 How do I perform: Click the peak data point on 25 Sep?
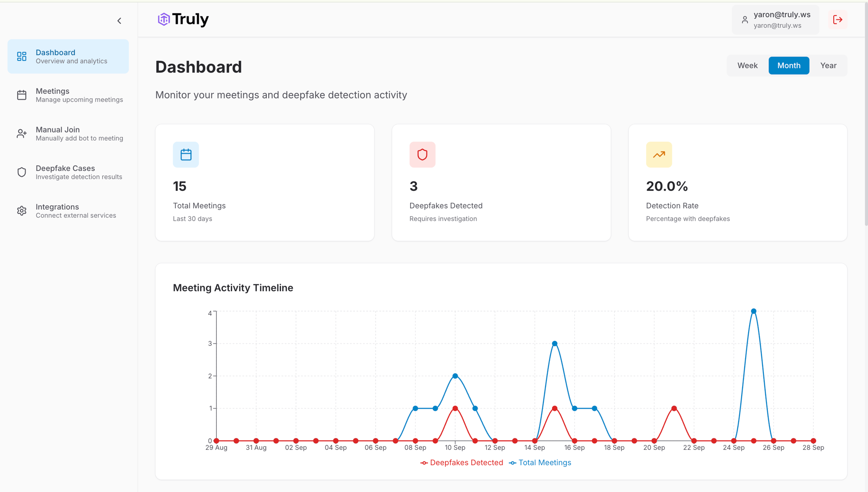pos(754,311)
